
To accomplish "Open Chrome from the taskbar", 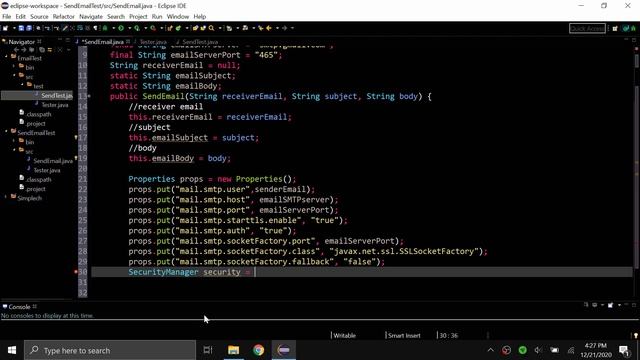I will (x=258, y=350).
